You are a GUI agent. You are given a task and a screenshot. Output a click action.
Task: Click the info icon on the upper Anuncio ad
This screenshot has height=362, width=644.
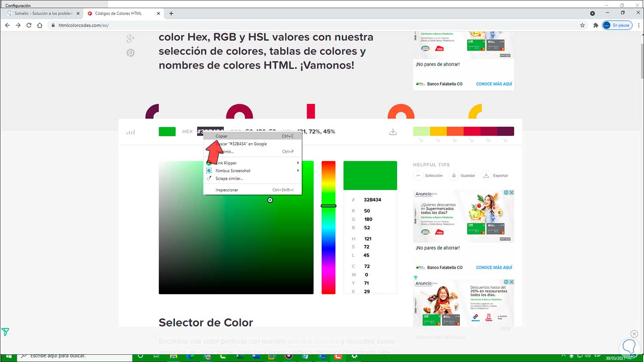coord(506,193)
